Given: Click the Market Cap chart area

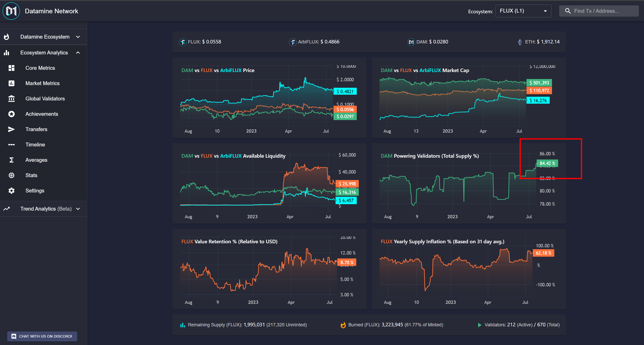Looking at the screenshot, I should (469, 98).
